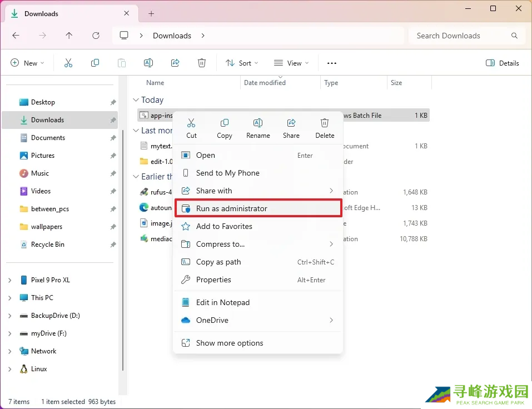Collapse the Today file group
This screenshot has height=409, width=532.
click(x=136, y=100)
